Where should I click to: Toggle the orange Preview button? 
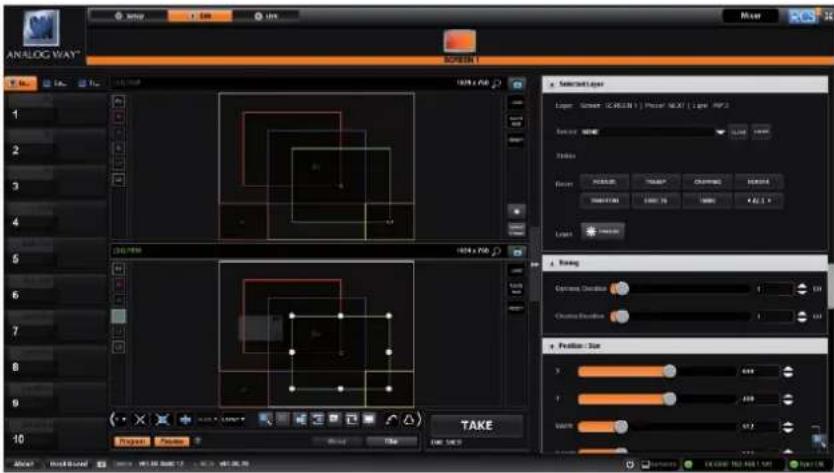pyautogui.click(x=172, y=442)
